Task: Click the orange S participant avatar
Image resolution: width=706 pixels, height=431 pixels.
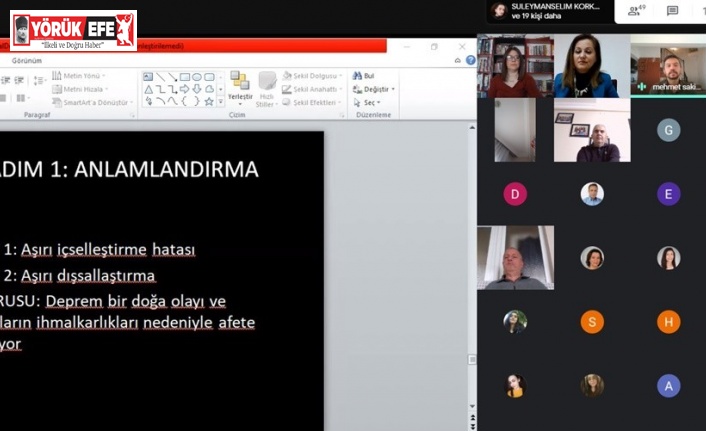Action: pyautogui.click(x=592, y=322)
